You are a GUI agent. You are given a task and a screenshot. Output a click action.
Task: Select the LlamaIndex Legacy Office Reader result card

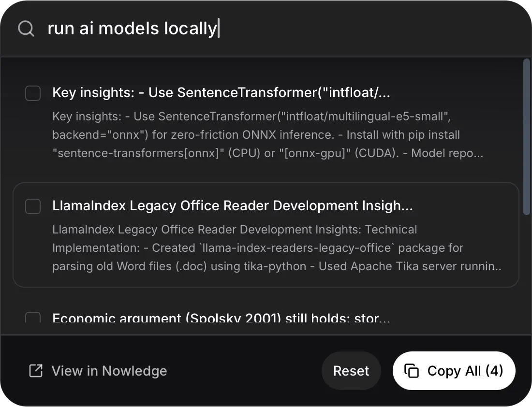(266, 234)
